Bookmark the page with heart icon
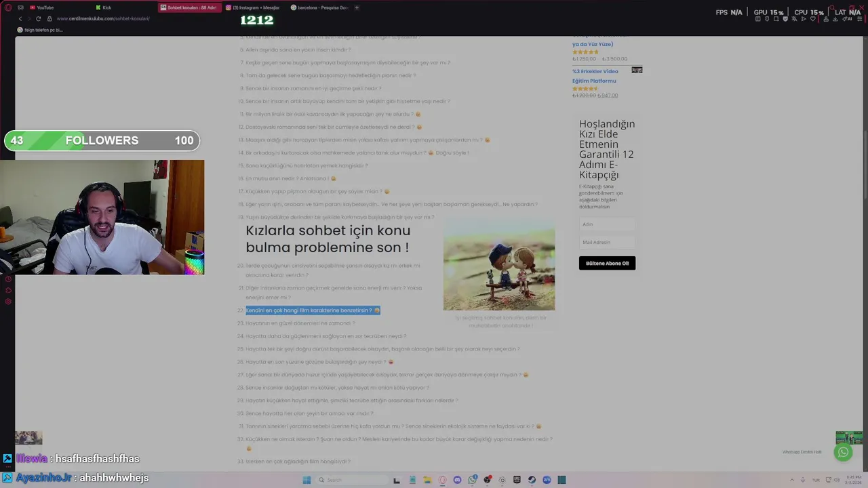Image resolution: width=868 pixels, height=488 pixels. pos(812,19)
